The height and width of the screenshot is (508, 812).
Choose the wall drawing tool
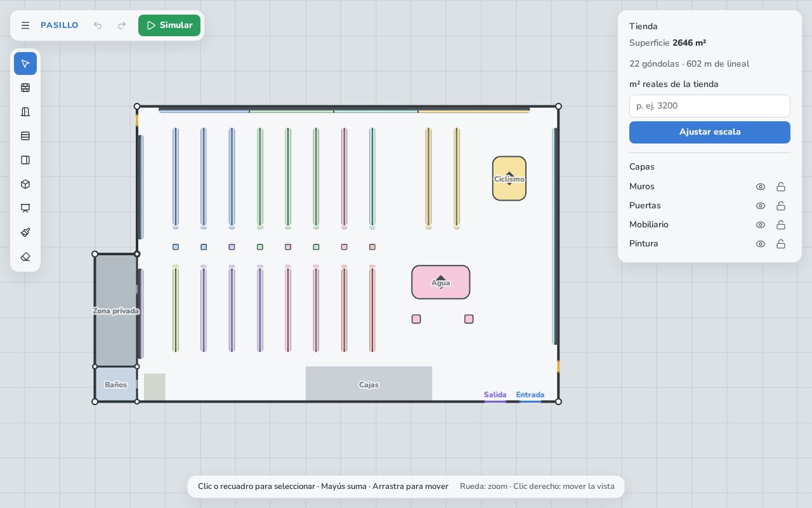(x=25, y=88)
